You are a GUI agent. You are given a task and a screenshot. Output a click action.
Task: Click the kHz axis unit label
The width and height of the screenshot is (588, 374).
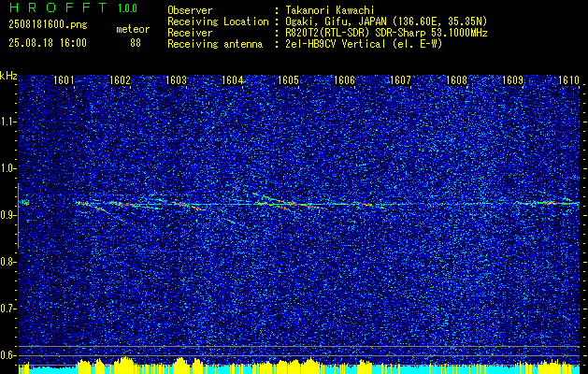coord(8,76)
